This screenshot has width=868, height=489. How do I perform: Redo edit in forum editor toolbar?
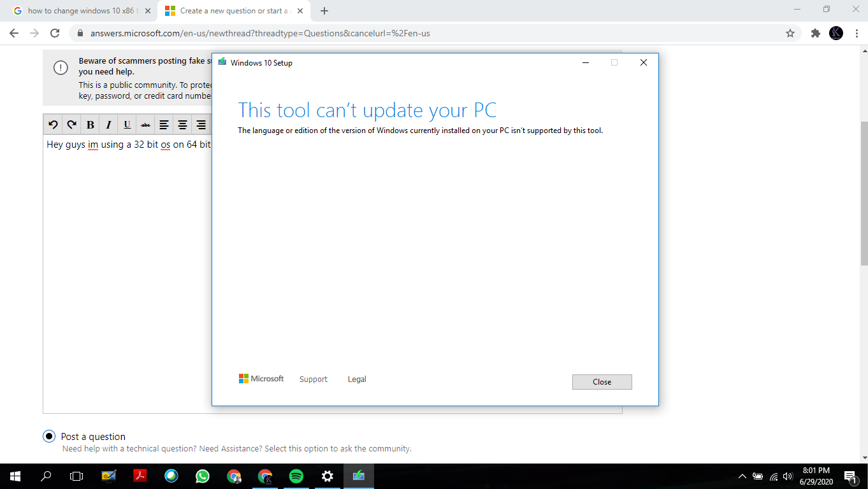(71, 124)
